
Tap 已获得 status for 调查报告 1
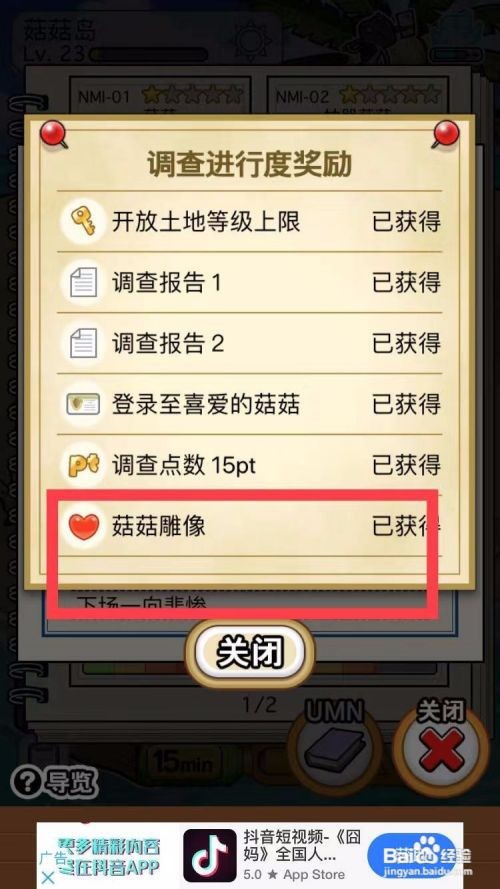[x=406, y=282]
